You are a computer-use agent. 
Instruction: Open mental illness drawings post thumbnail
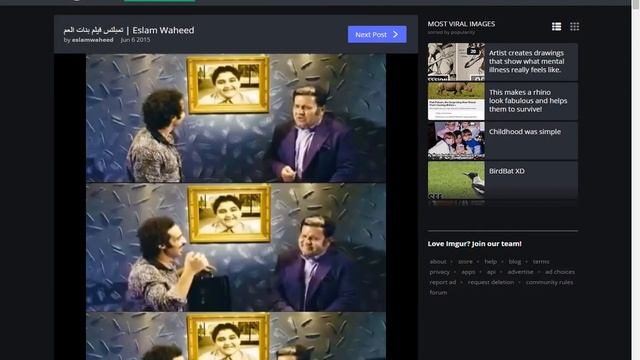click(456, 62)
